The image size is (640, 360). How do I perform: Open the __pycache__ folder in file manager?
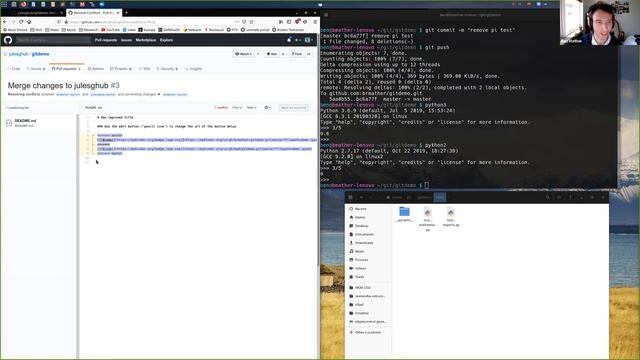(x=404, y=214)
